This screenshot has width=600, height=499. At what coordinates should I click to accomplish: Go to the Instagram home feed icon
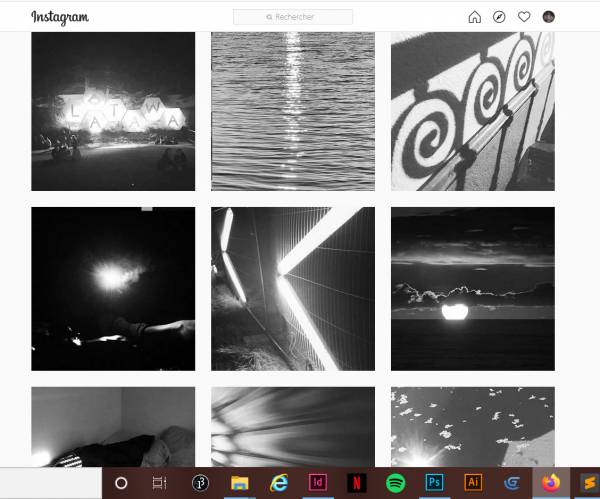[474, 17]
